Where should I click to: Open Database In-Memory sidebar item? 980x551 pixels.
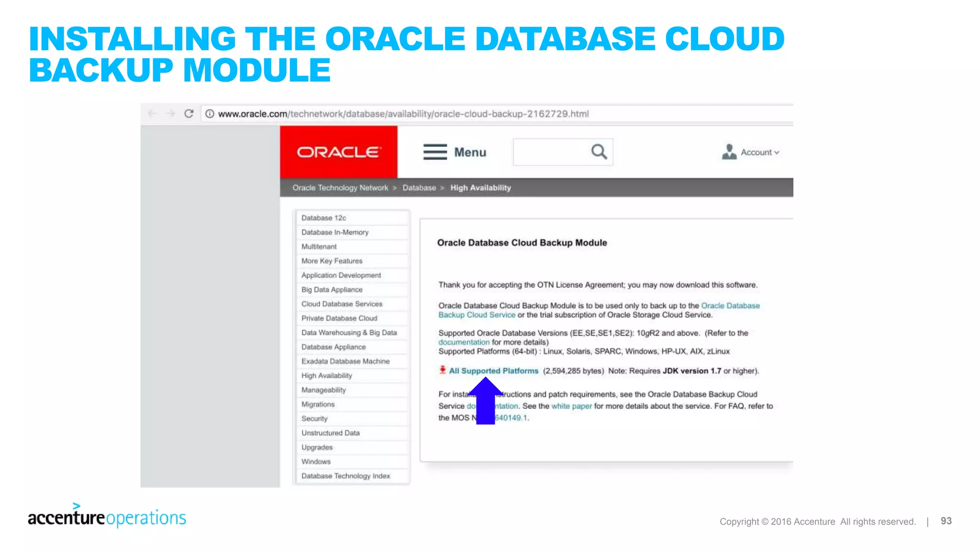click(x=352, y=232)
